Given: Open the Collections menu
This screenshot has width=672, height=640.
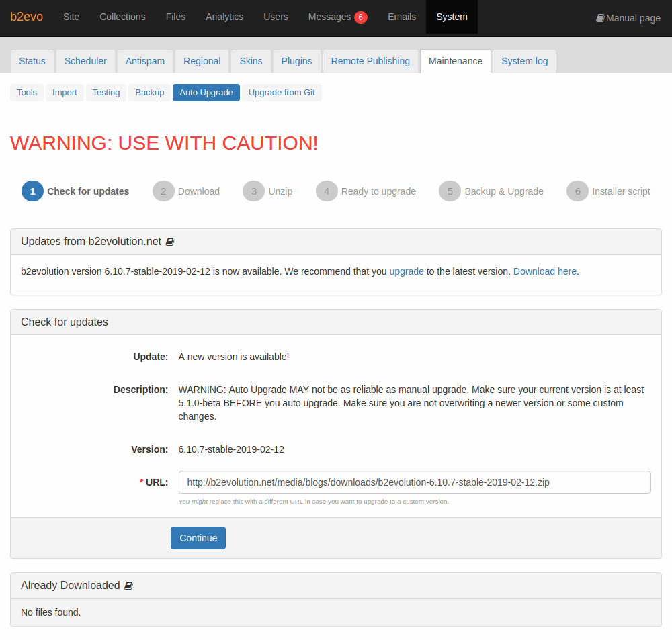Looking at the screenshot, I should 122,17.
